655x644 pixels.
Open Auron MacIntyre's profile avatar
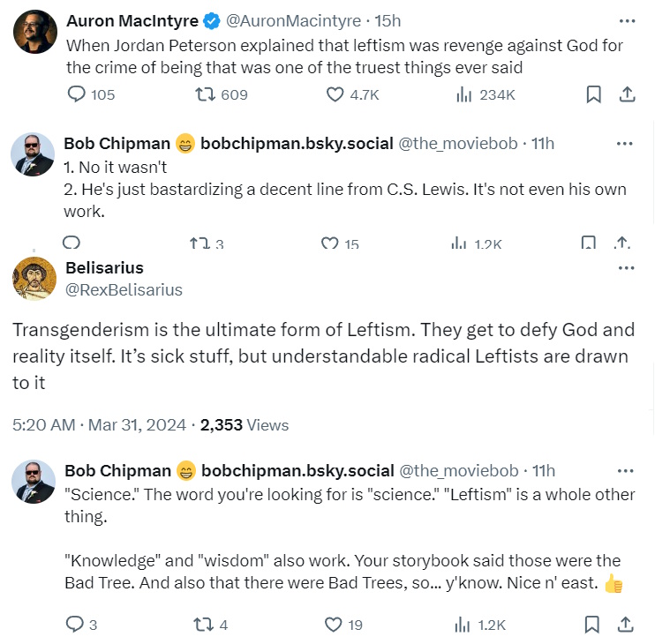click(x=35, y=31)
